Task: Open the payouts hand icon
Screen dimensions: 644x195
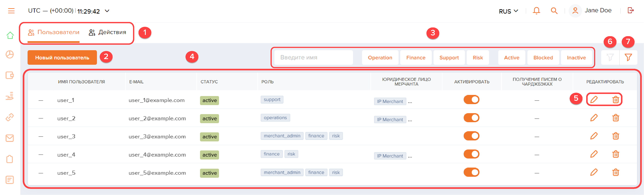Action: [10, 96]
